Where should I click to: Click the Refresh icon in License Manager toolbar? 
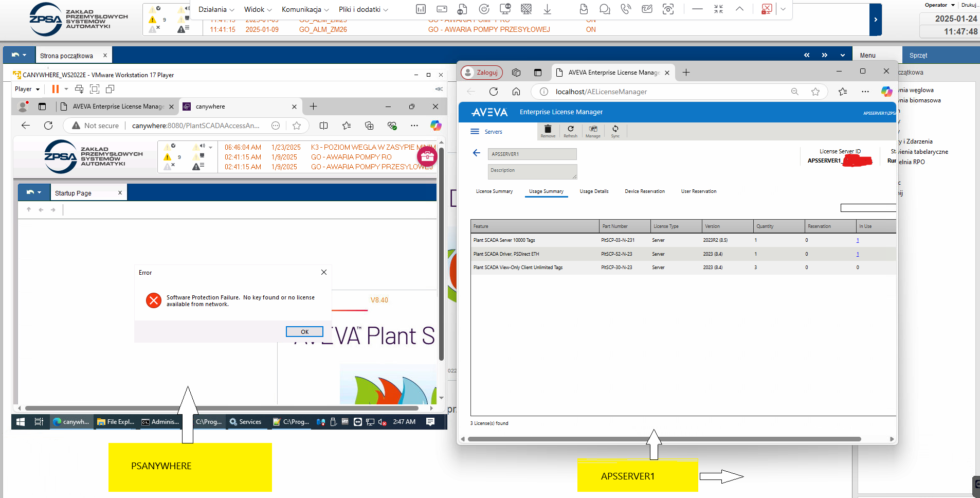570,131
